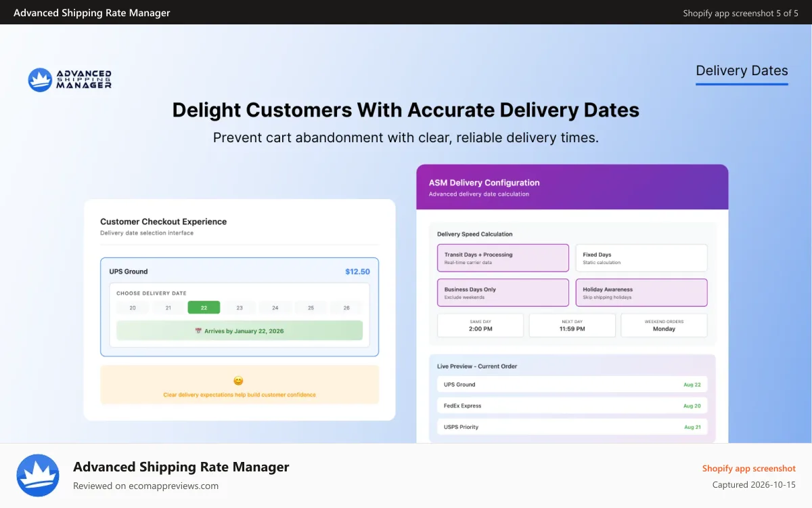
Task: Click the Choose Delivery Date label
Action: (x=152, y=293)
